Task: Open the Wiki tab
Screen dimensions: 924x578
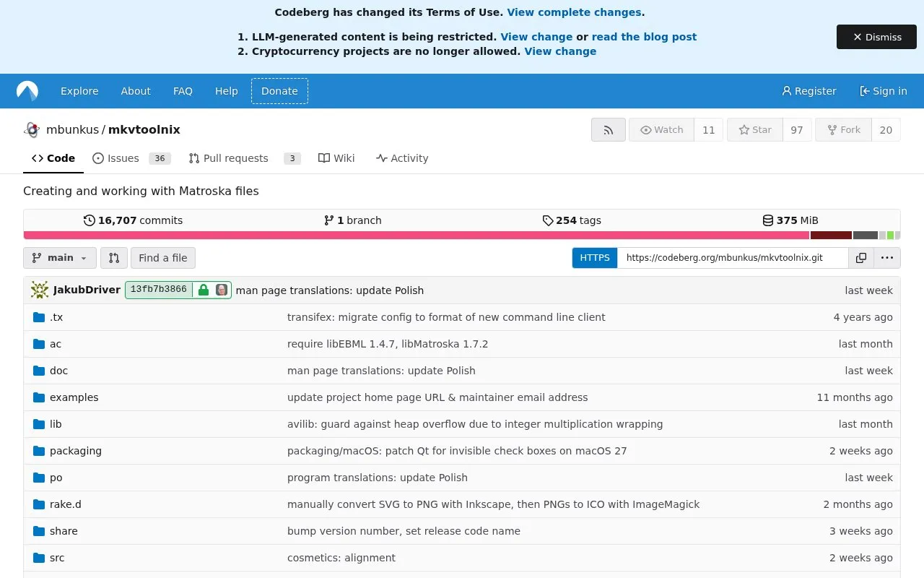Action: [336, 158]
